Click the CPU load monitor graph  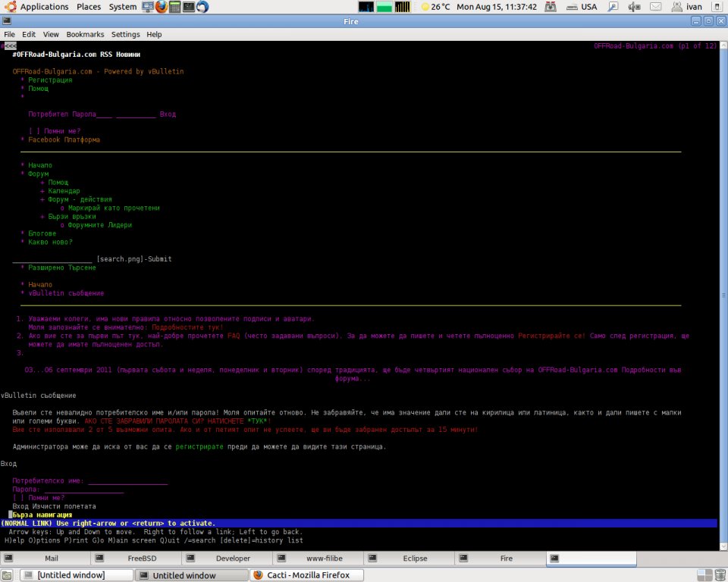(x=366, y=7)
